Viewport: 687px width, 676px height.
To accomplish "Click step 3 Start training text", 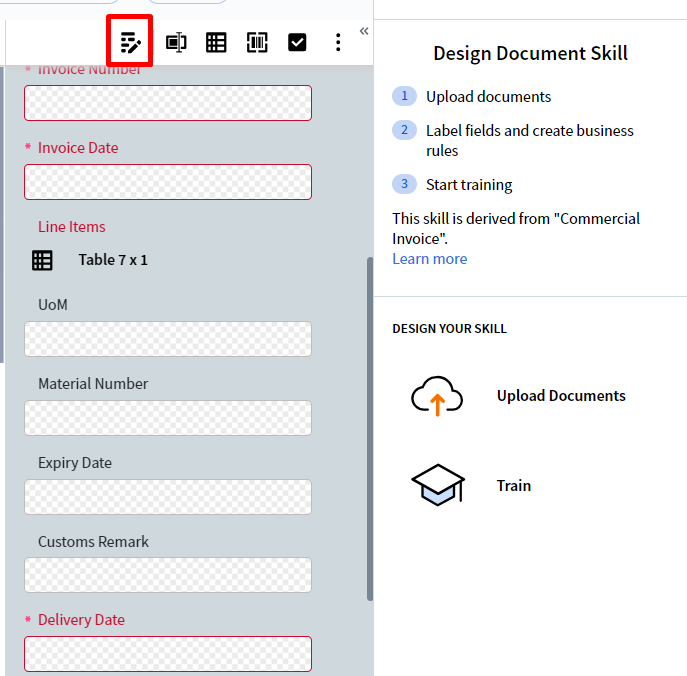I will (x=469, y=184).
